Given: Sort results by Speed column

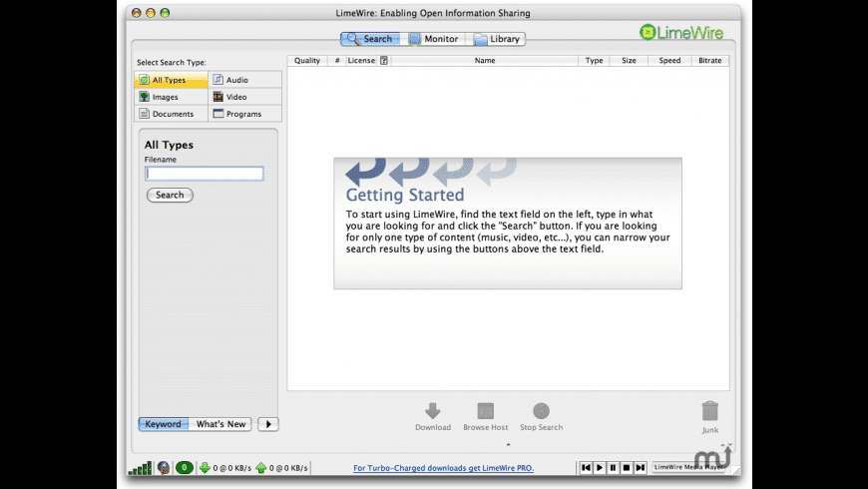Looking at the screenshot, I should (x=669, y=60).
